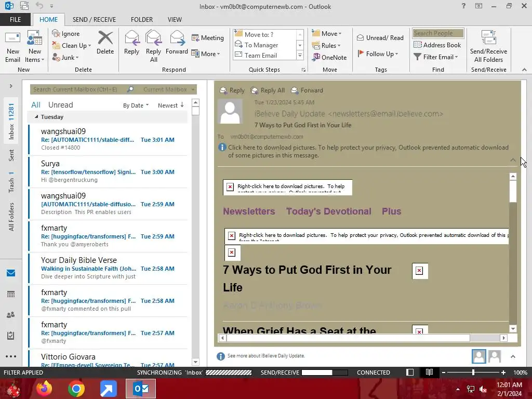The height and width of the screenshot is (399, 532).
Task: Open the Plus link in the email
Action: (x=391, y=211)
